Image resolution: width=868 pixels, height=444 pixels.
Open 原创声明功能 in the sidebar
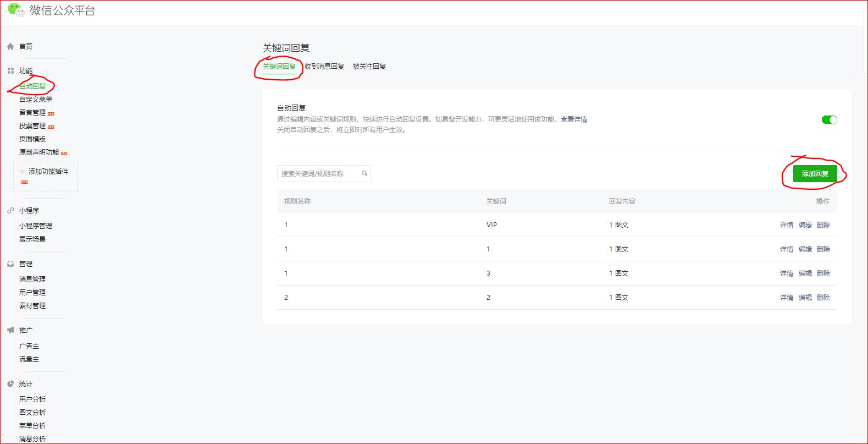(39, 152)
